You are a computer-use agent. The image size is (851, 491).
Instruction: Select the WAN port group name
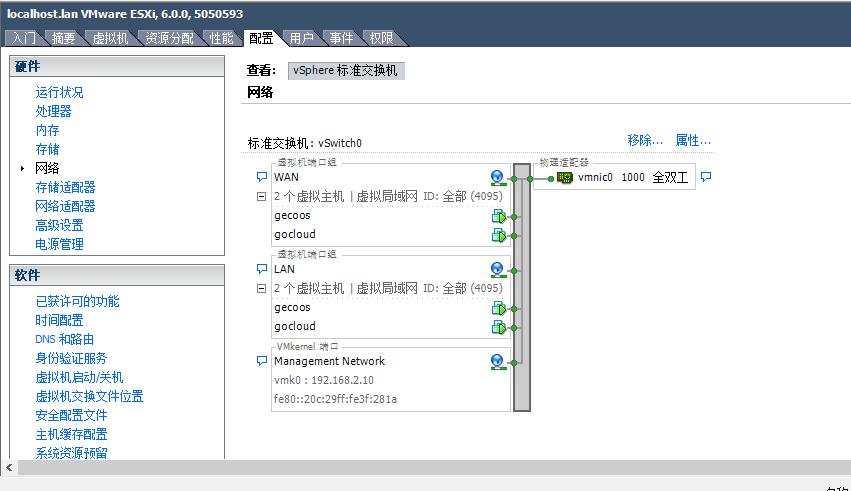286,177
